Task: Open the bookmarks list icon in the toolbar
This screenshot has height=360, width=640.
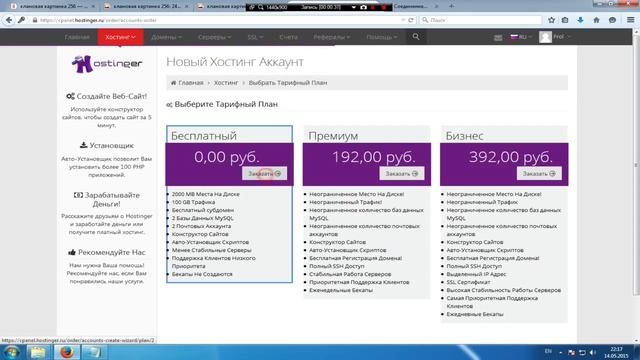Action: pos(565,20)
